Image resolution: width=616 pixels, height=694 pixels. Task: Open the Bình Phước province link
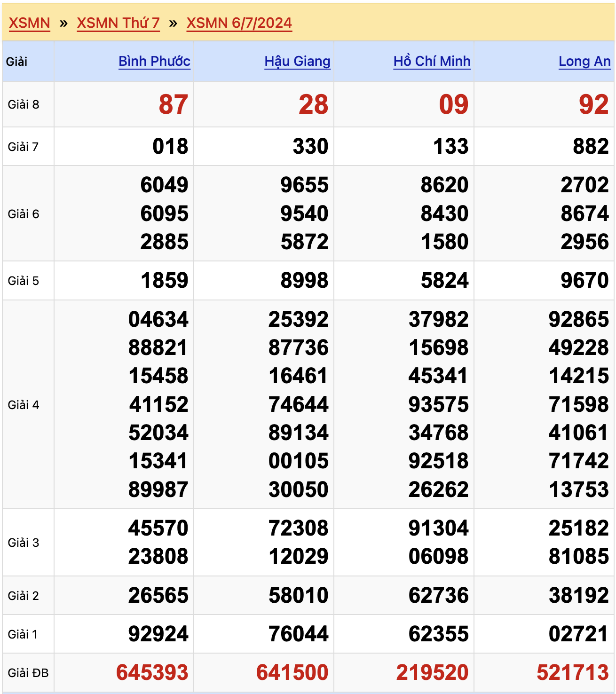(154, 61)
